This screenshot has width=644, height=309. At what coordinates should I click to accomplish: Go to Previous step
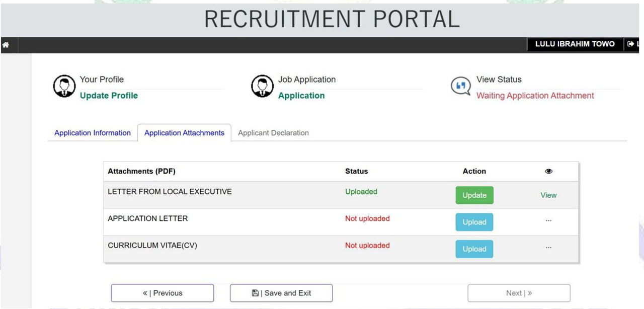point(162,293)
